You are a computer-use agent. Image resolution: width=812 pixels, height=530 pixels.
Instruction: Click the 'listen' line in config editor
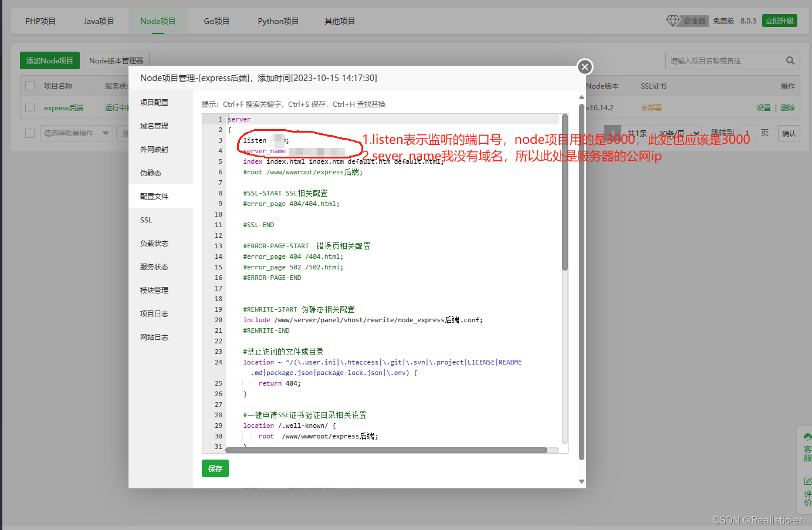[266, 140]
